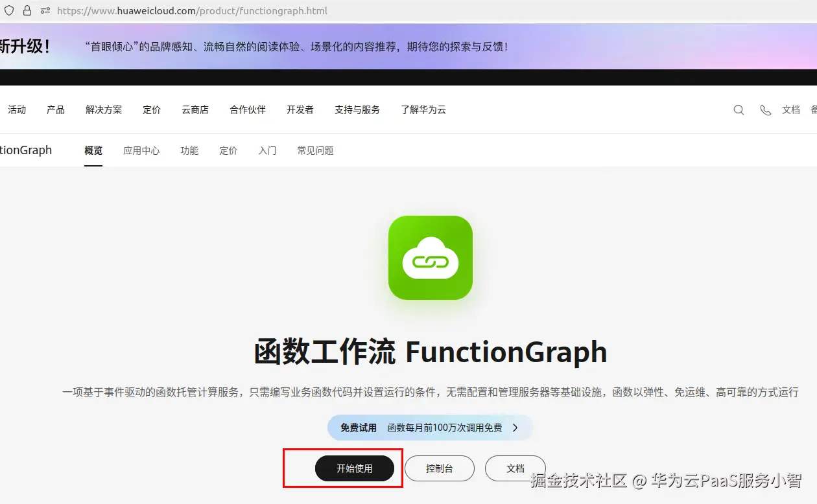Click the 文档 button below the banner
Image resolution: width=817 pixels, height=504 pixels.
point(515,468)
